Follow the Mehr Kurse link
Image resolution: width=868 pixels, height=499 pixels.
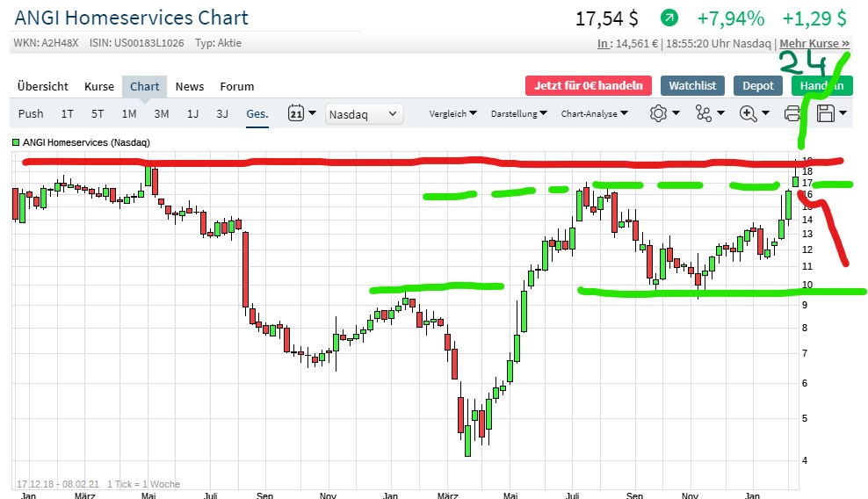click(x=814, y=43)
